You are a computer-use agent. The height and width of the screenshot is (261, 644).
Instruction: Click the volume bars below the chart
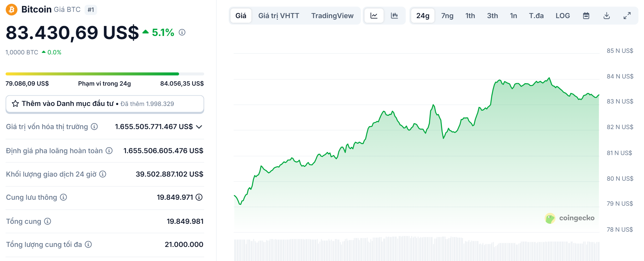[x=416, y=249]
